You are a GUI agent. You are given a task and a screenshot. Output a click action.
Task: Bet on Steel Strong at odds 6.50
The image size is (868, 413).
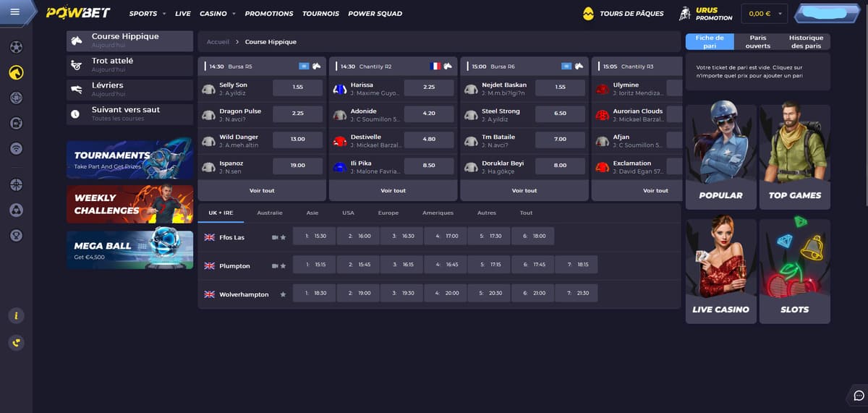coord(560,114)
